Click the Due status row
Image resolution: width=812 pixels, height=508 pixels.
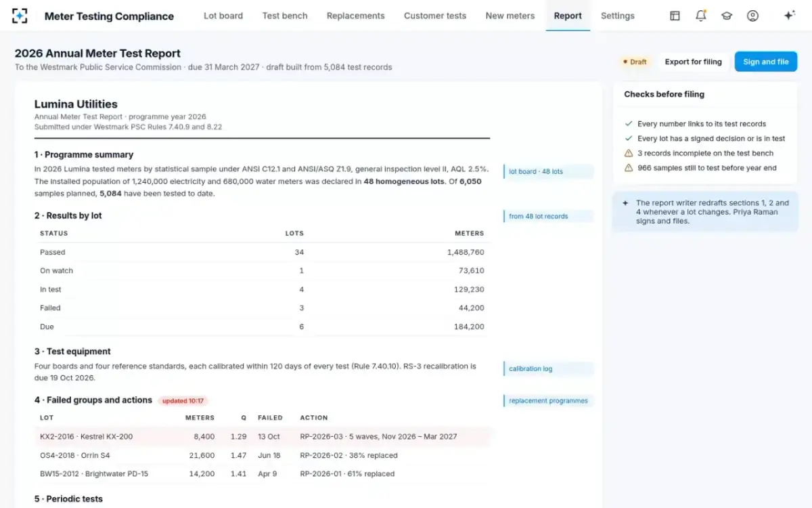tap(263, 326)
